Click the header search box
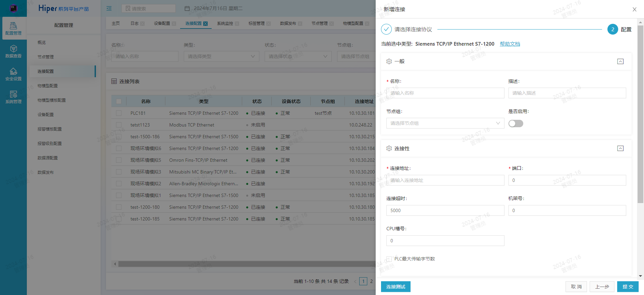Image resolution: width=644 pixels, height=295 pixels. click(149, 8)
